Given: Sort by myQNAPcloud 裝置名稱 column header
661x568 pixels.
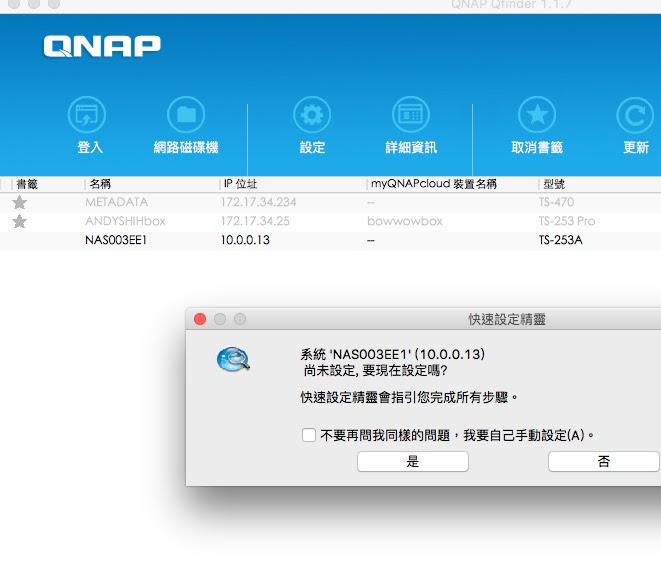Looking at the screenshot, I should point(434,184).
